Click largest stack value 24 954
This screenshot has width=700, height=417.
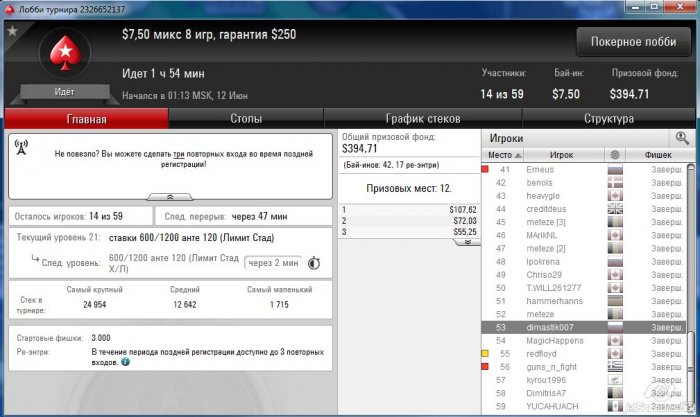click(95, 304)
